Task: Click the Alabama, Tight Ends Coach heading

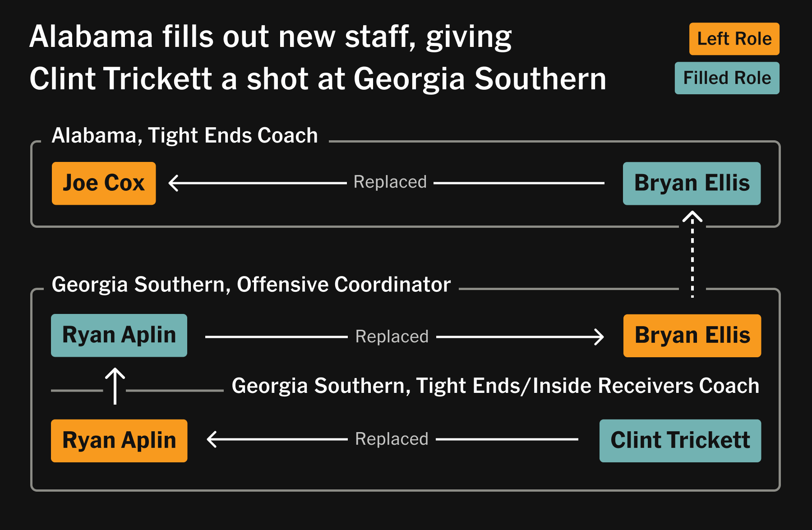Action: tap(185, 136)
